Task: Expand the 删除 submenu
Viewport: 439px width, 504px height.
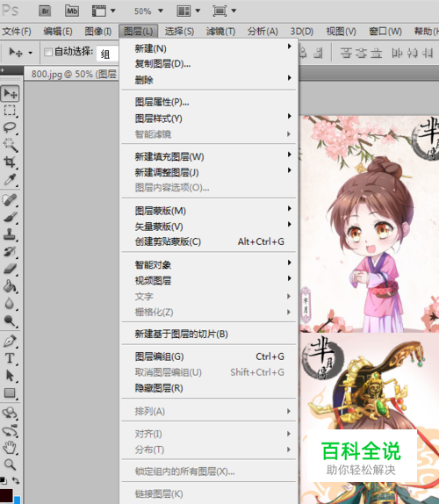Action: (209, 80)
